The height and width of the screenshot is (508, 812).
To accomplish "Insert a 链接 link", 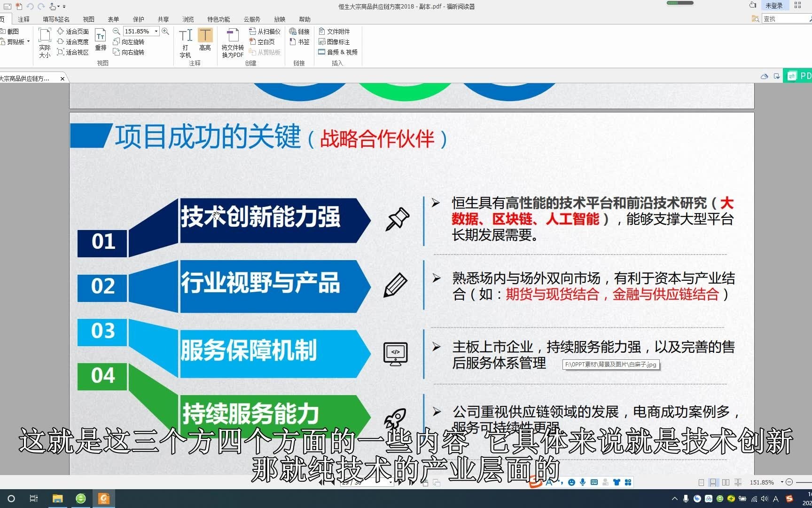I will pos(299,32).
